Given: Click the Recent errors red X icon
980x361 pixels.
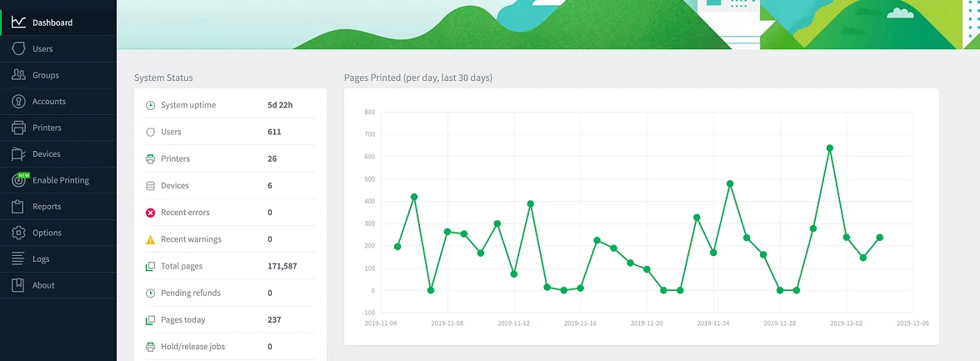Looking at the screenshot, I should (150, 213).
